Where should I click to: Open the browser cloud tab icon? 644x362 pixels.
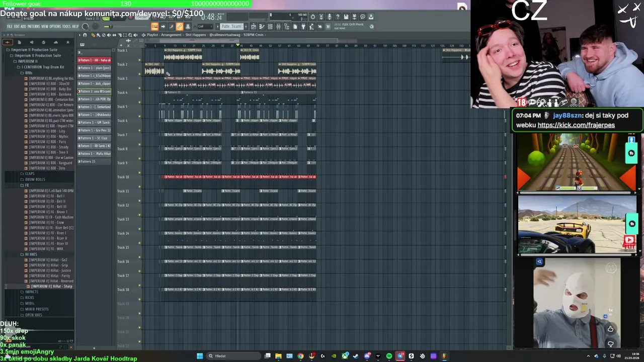click(56, 42)
